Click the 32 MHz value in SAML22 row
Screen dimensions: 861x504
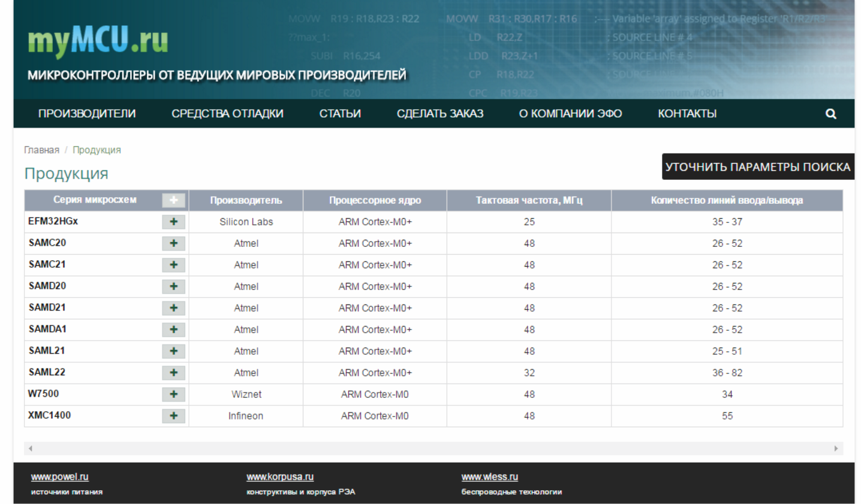[x=529, y=373]
